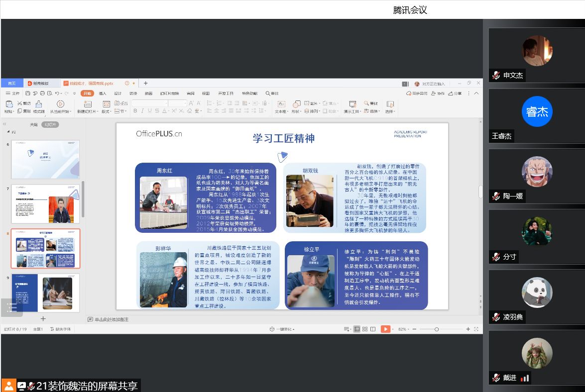This screenshot has height=392, width=585.
Task: Select slide 7 thumbnail in slide panel
Action: (x=45, y=203)
